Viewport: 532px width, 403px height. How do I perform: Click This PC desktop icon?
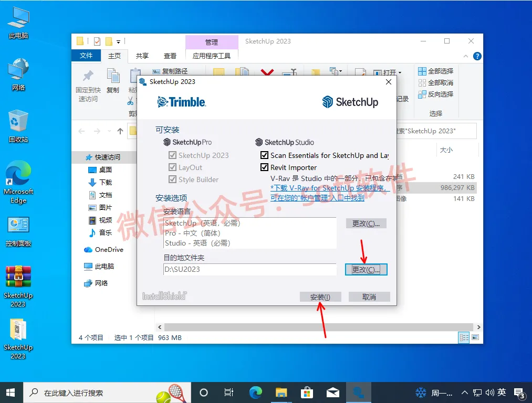(18, 23)
